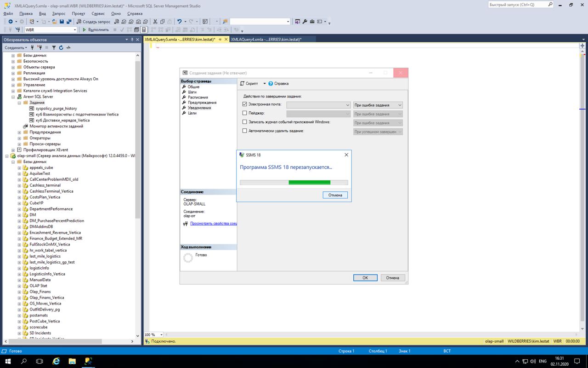Open the Windows Start menu
588x368 pixels.
tap(8, 361)
